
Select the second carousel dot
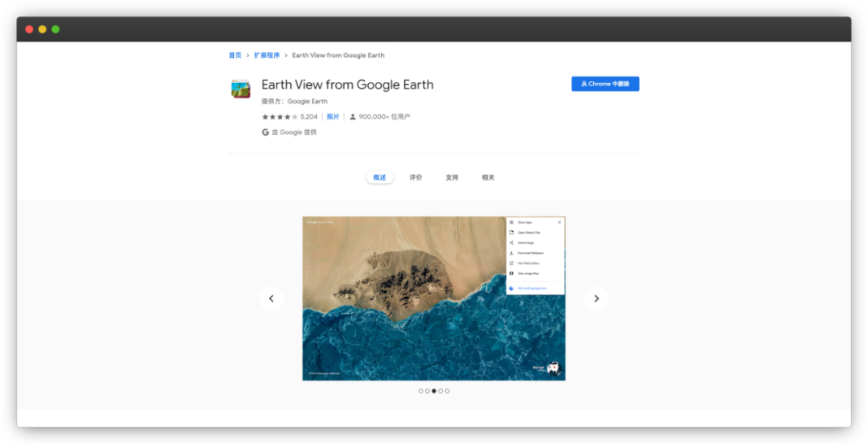pyautogui.click(x=428, y=391)
